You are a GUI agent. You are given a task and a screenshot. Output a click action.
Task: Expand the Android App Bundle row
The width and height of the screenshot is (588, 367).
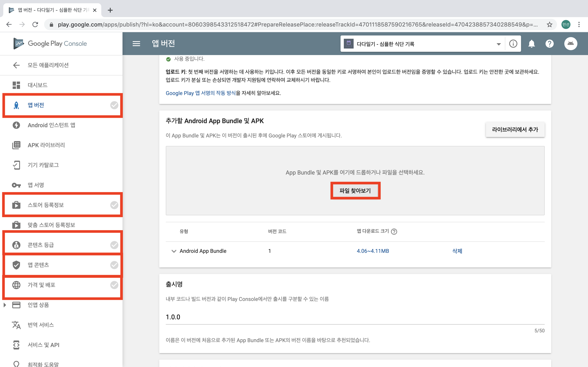pyautogui.click(x=174, y=251)
